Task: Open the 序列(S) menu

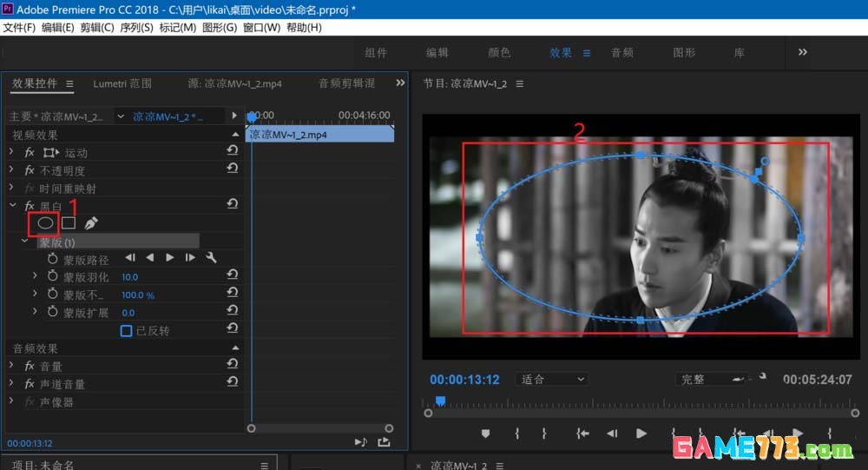Action: point(136,27)
